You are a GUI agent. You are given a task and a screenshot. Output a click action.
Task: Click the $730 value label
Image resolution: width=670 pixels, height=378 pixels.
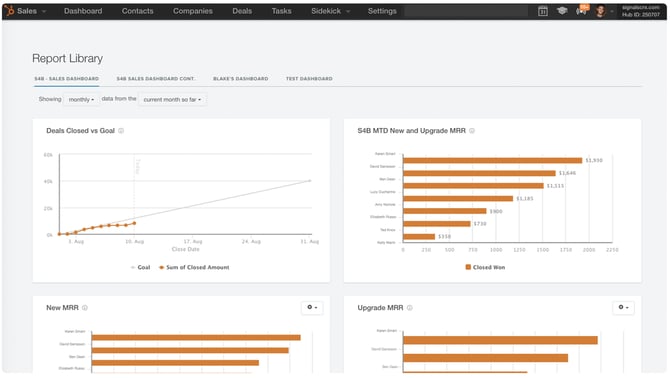click(x=480, y=224)
